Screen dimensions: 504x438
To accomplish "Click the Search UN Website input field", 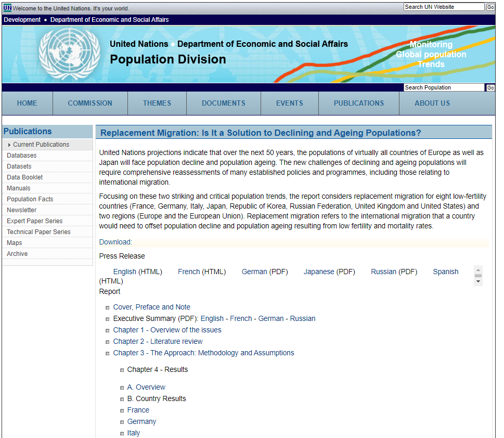I will [x=444, y=7].
